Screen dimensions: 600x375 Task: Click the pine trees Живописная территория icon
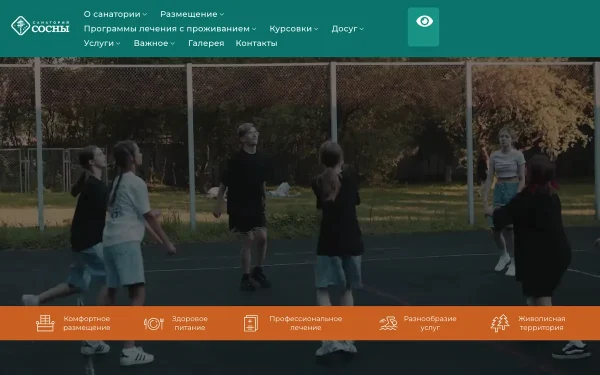click(500, 323)
